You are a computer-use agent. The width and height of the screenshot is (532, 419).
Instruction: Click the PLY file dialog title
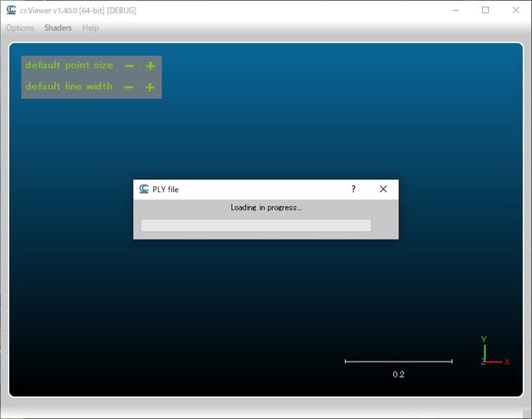tap(165, 190)
